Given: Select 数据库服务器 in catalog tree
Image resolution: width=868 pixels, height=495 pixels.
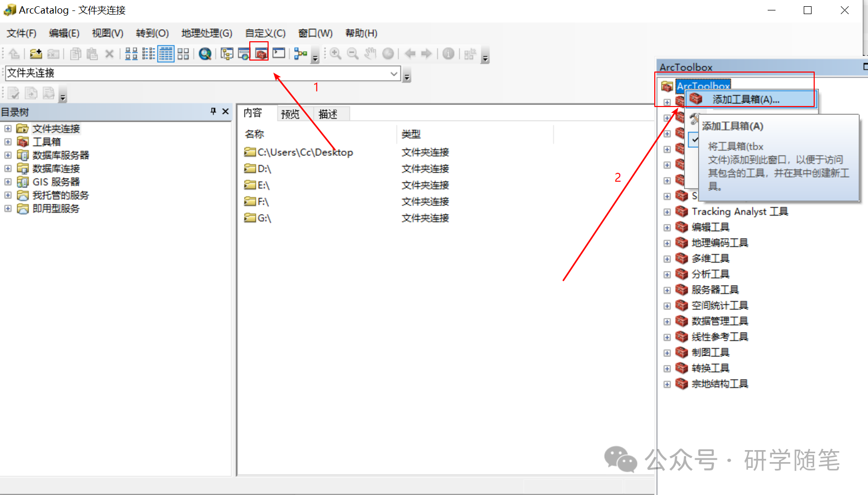Looking at the screenshot, I should [x=61, y=155].
